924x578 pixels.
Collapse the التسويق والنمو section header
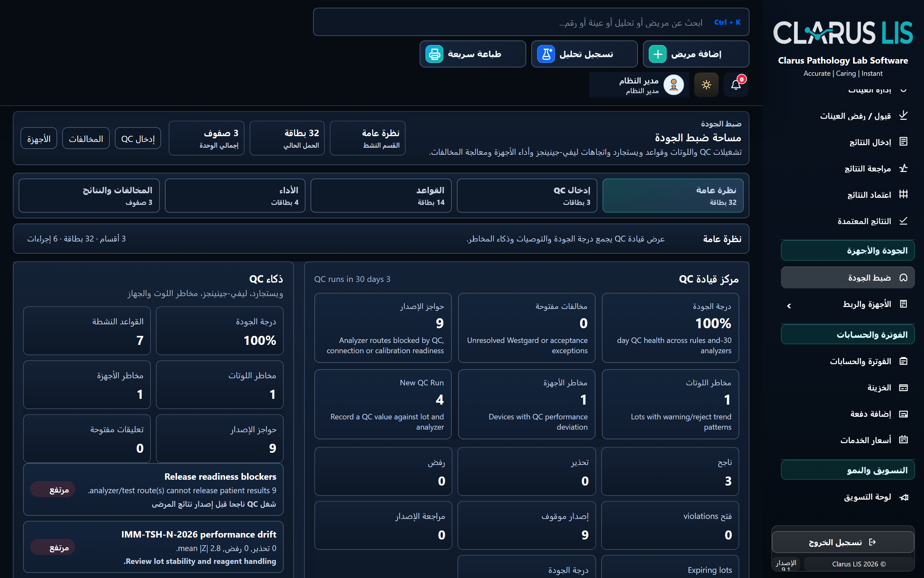848,470
